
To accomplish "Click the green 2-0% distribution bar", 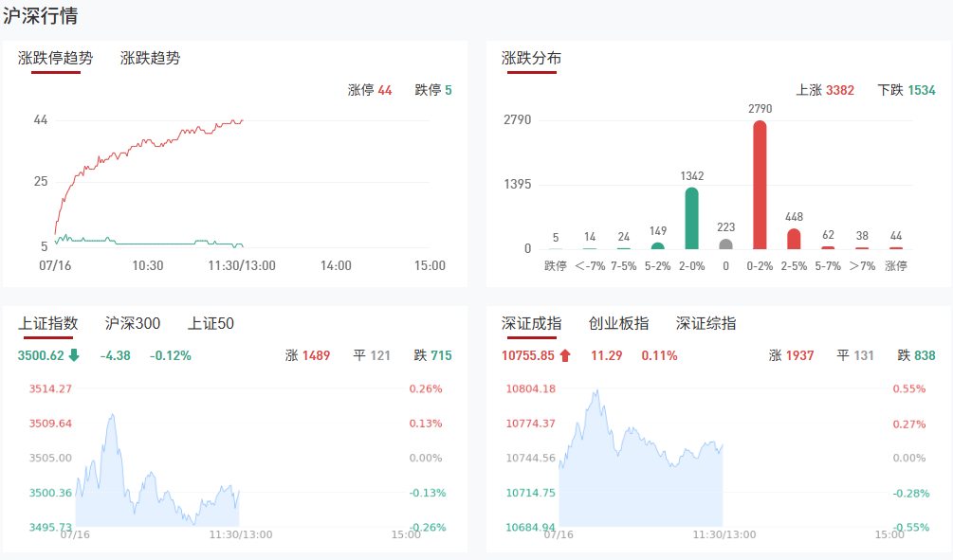I will pos(691,218).
